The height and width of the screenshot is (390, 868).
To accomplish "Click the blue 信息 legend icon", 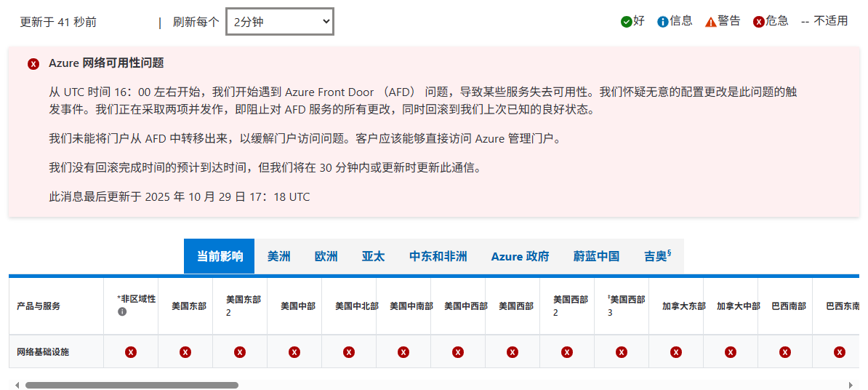I will pyautogui.click(x=662, y=22).
